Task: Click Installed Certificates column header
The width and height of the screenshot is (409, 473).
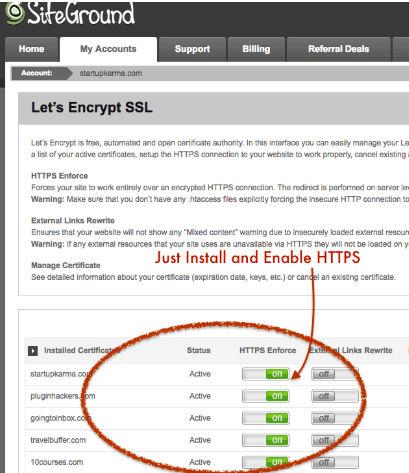Action: [x=82, y=350]
